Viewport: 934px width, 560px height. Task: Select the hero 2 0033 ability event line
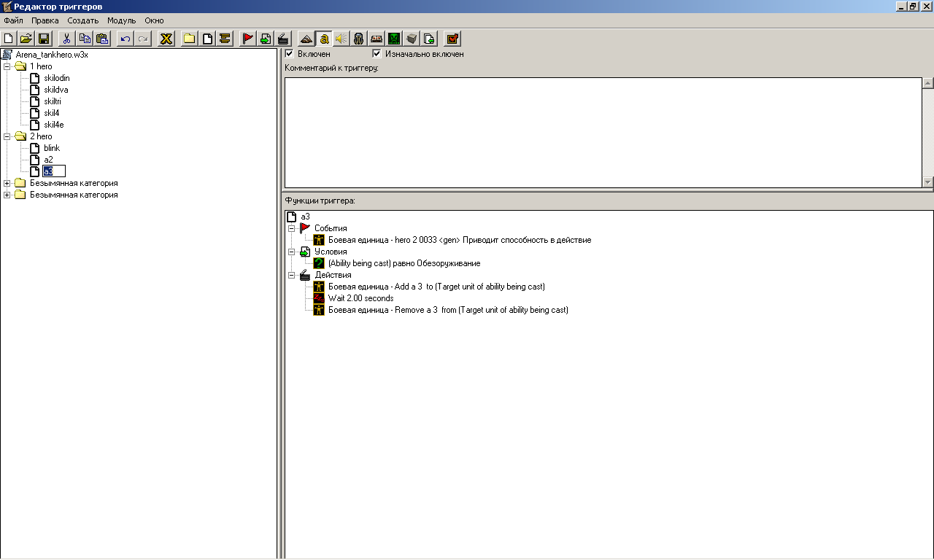(460, 240)
